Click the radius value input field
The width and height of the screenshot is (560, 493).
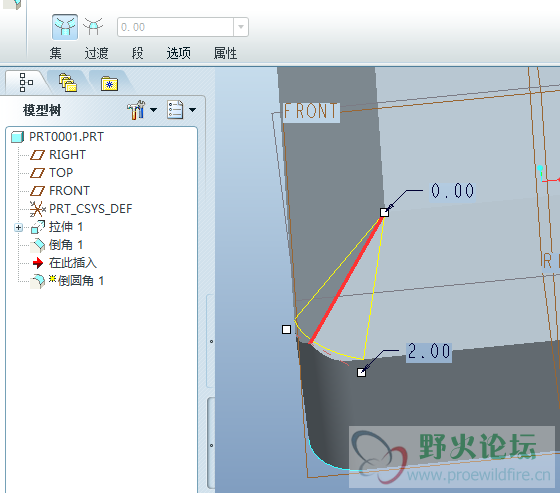(175, 27)
